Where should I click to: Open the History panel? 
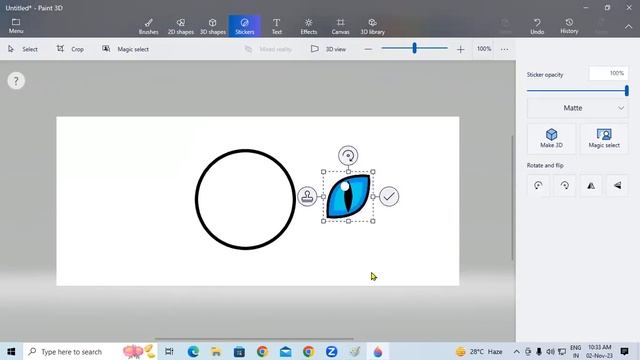click(569, 26)
